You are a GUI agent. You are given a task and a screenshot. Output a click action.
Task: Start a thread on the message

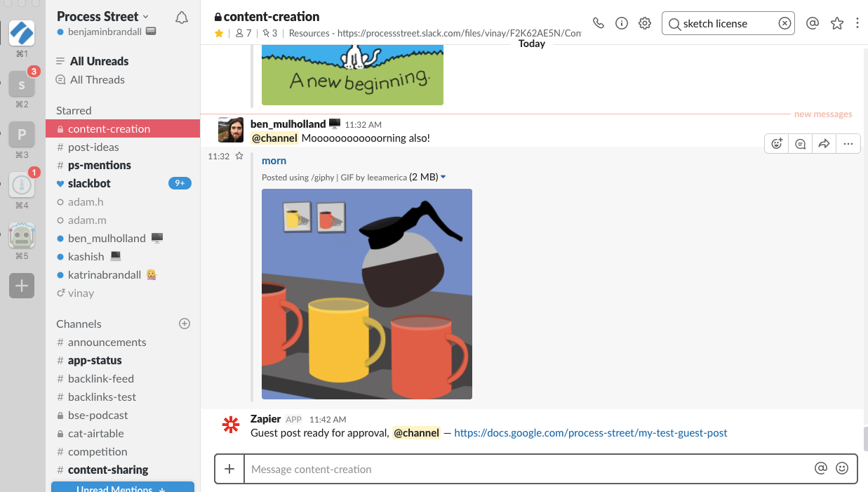point(801,144)
